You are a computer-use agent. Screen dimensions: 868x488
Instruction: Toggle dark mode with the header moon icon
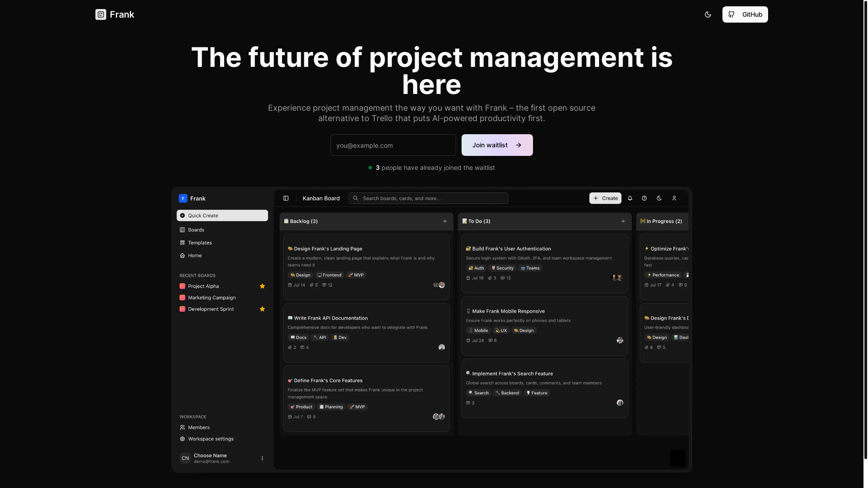click(708, 14)
